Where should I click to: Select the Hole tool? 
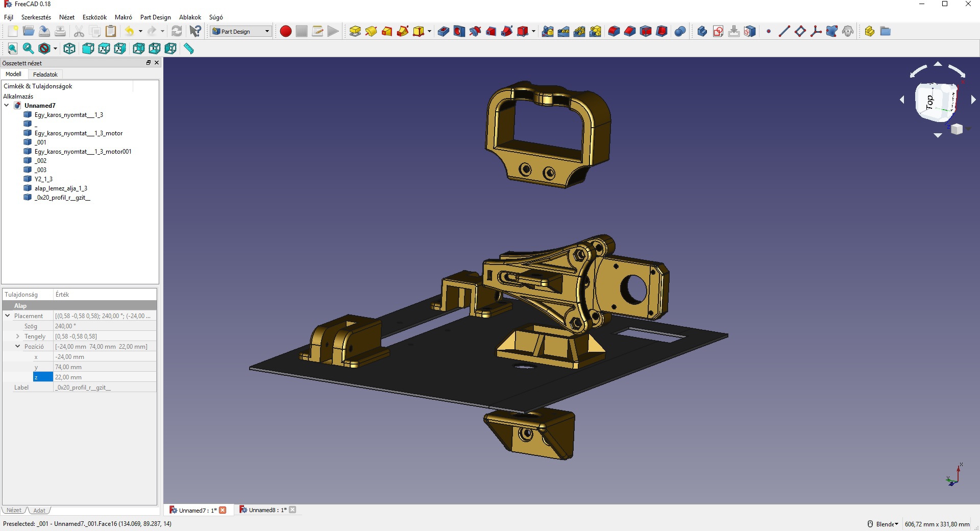coord(459,32)
